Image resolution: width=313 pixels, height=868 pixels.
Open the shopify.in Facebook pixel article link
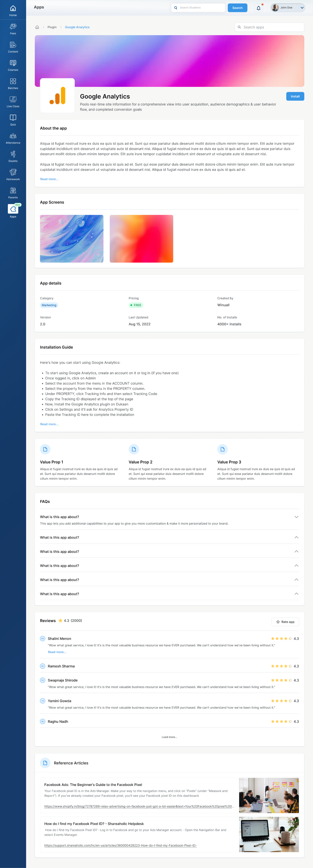click(x=139, y=806)
